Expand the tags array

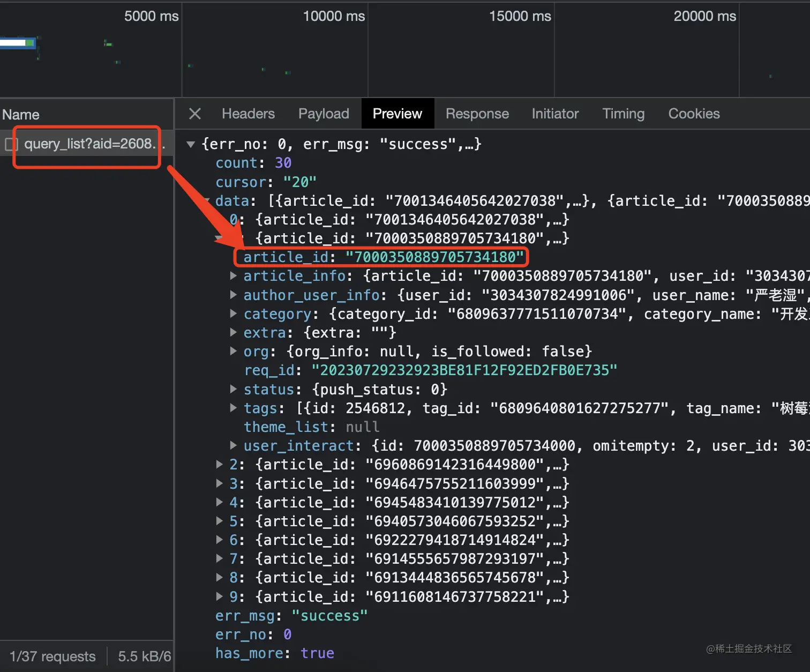coord(234,408)
